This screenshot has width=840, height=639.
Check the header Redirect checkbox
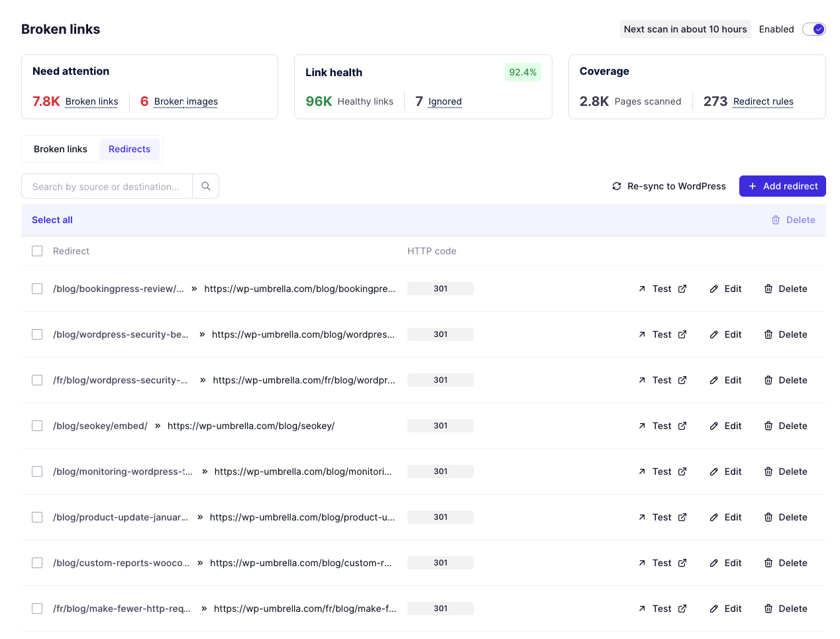click(37, 251)
